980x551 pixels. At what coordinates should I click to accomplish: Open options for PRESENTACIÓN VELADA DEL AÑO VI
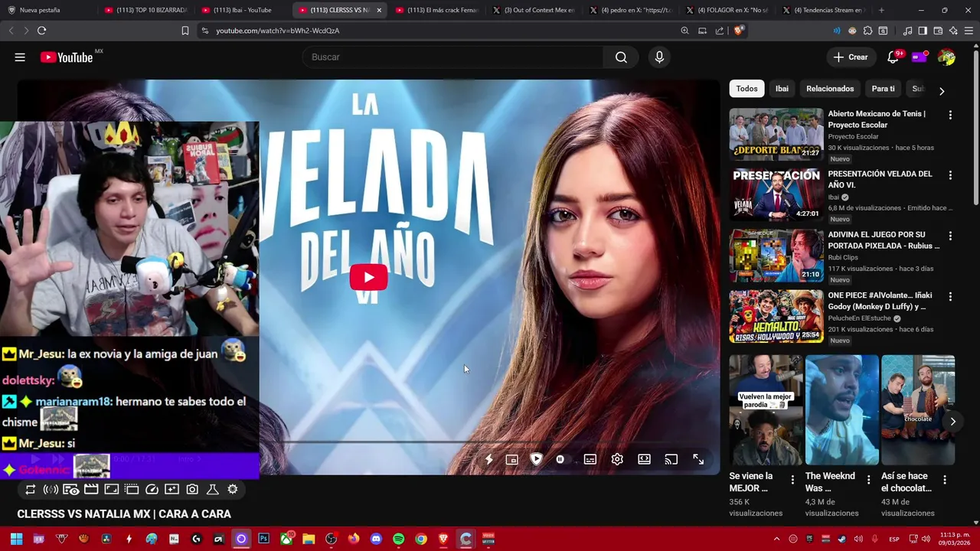(x=950, y=175)
